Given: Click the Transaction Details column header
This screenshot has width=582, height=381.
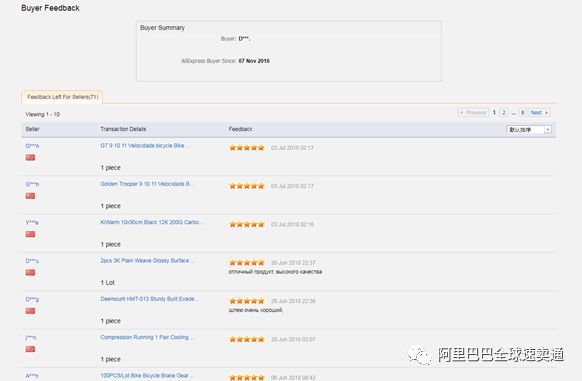Looking at the screenshot, I should click(x=123, y=129).
